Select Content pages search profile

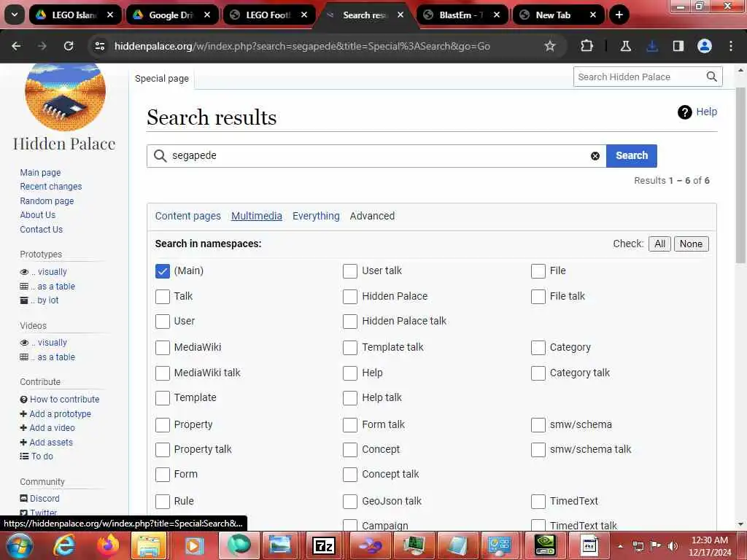(187, 216)
